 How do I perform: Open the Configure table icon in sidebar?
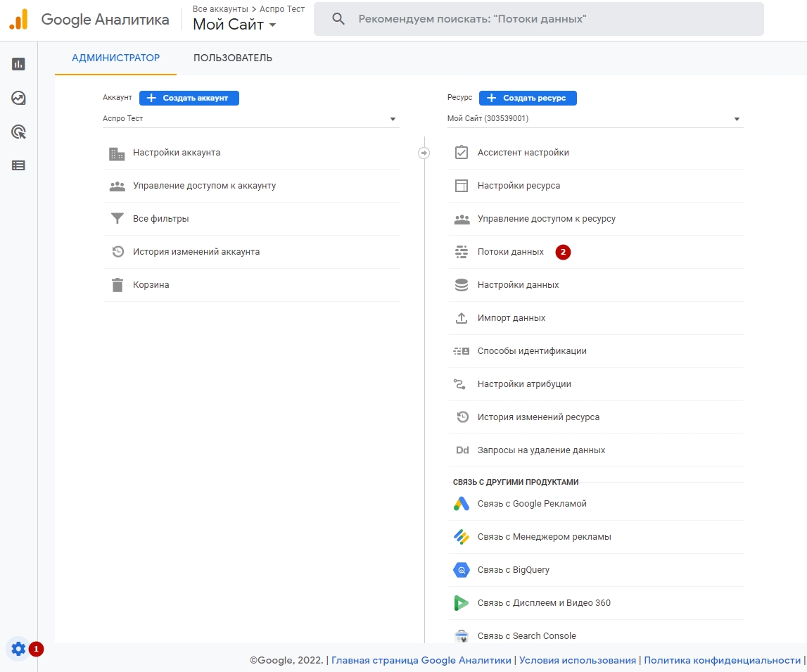coord(18,165)
